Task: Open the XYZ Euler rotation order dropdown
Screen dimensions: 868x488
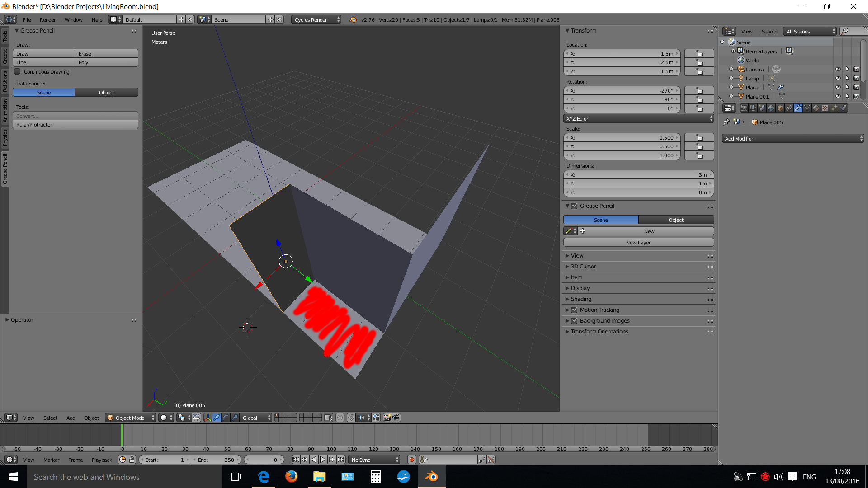Action: coord(638,118)
